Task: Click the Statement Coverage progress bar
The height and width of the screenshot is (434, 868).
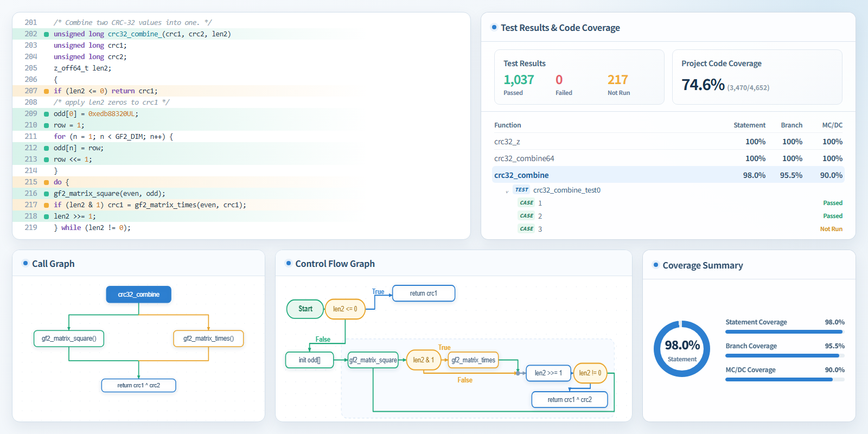Action: click(785, 331)
